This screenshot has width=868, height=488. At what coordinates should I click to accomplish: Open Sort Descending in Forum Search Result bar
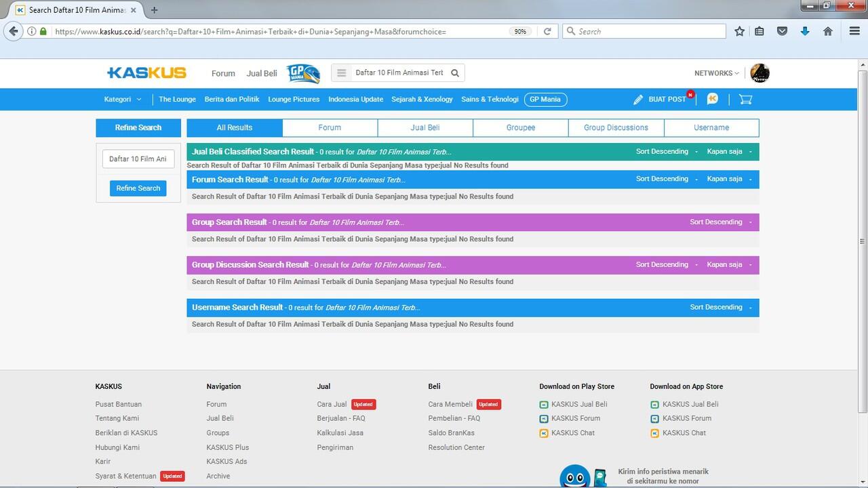click(x=667, y=179)
